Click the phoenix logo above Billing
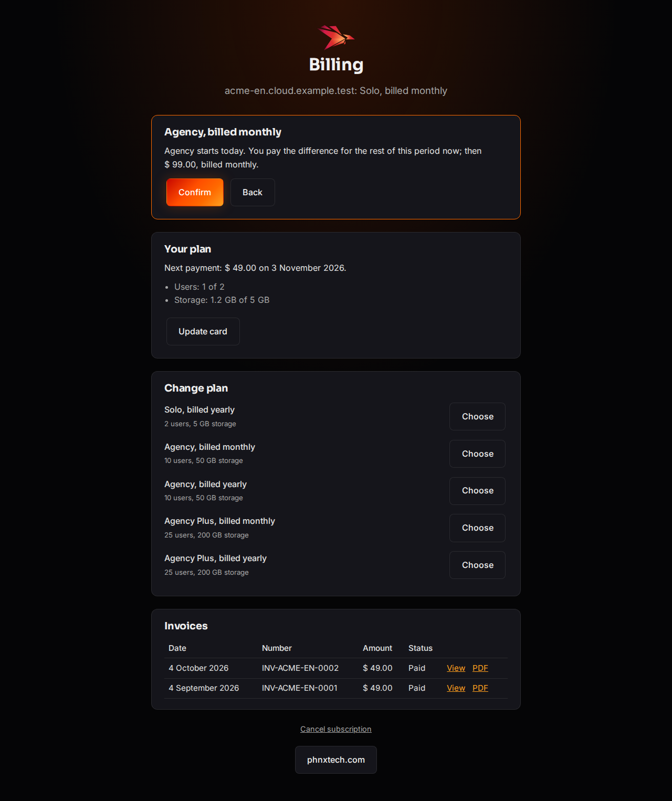The height and width of the screenshot is (801, 672). click(336, 37)
